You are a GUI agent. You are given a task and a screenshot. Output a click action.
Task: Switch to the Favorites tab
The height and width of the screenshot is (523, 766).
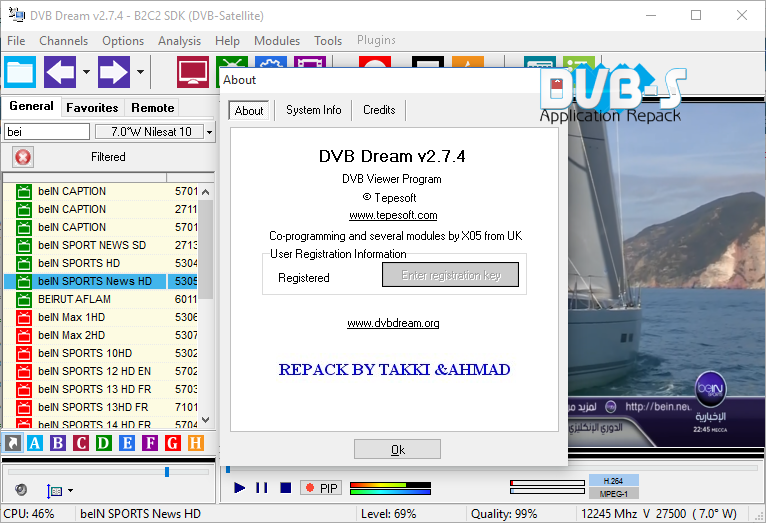(92, 107)
